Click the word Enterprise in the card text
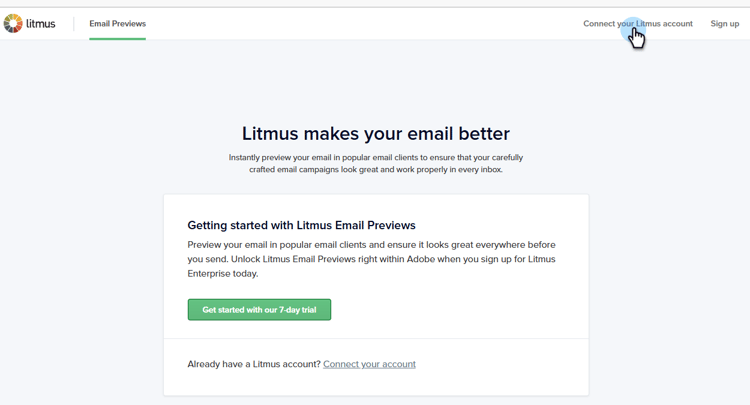 point(209,274)
